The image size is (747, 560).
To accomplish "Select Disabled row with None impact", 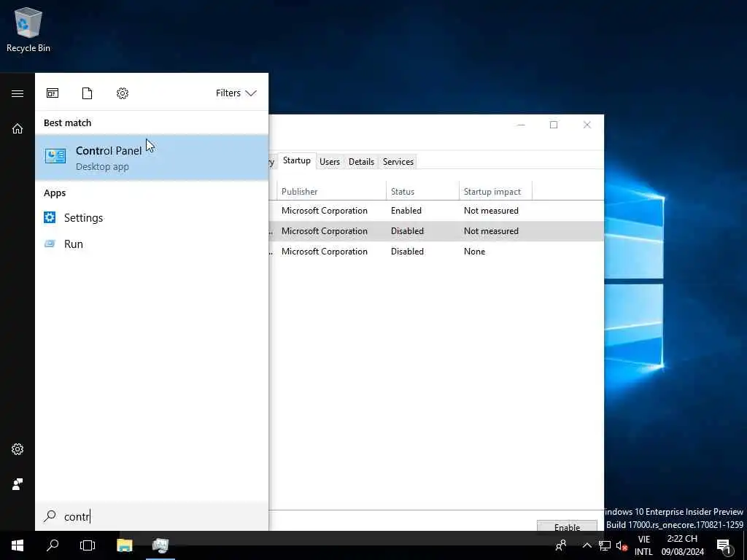I will click(x=436, y=252).
